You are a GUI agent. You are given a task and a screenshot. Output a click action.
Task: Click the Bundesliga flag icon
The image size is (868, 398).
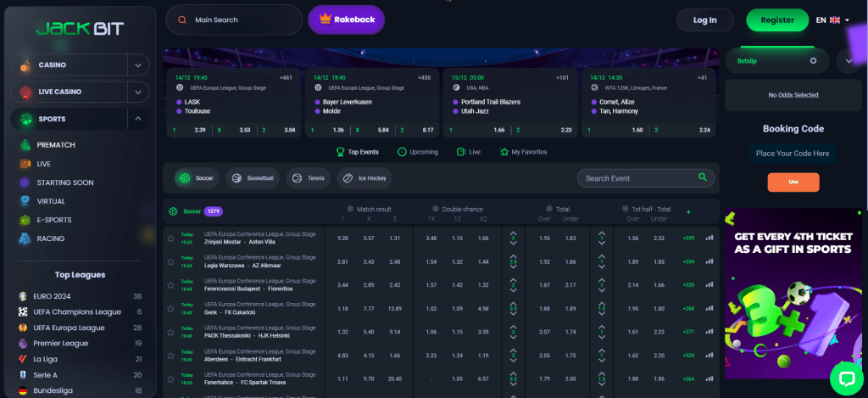click(23, 390)
